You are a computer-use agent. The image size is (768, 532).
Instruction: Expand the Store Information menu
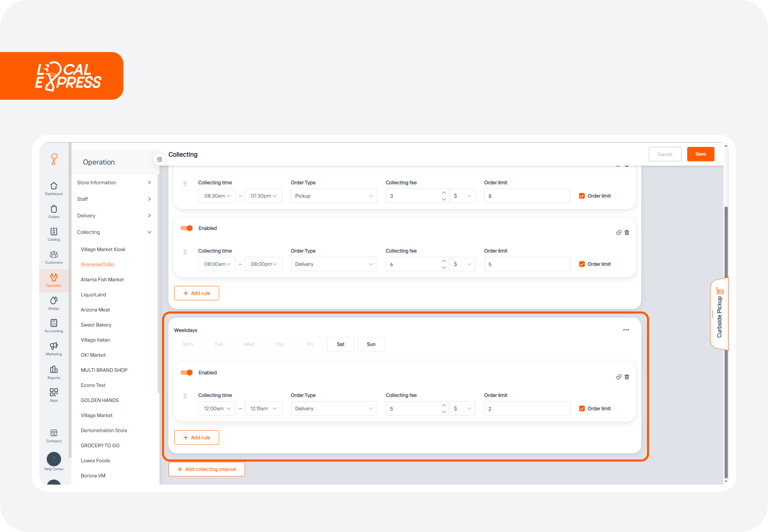click(x=114, y=183)
